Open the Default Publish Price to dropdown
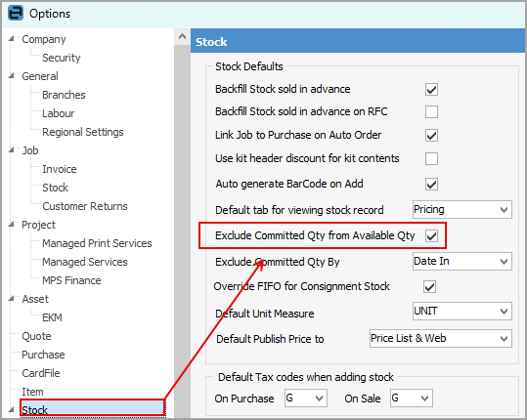Viewport: 527px width, 420px height. pyautogui.click(x=441, y=338)
